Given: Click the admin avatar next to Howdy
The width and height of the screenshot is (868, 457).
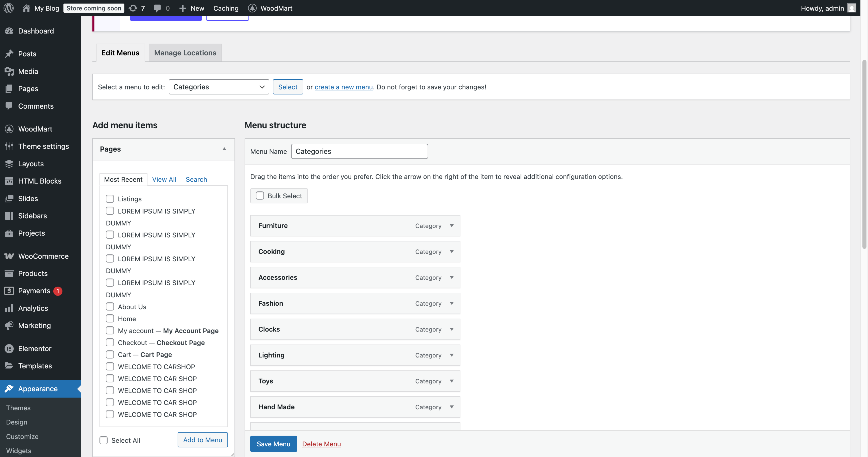Looking at the screenshot, I should coord(852,8).
